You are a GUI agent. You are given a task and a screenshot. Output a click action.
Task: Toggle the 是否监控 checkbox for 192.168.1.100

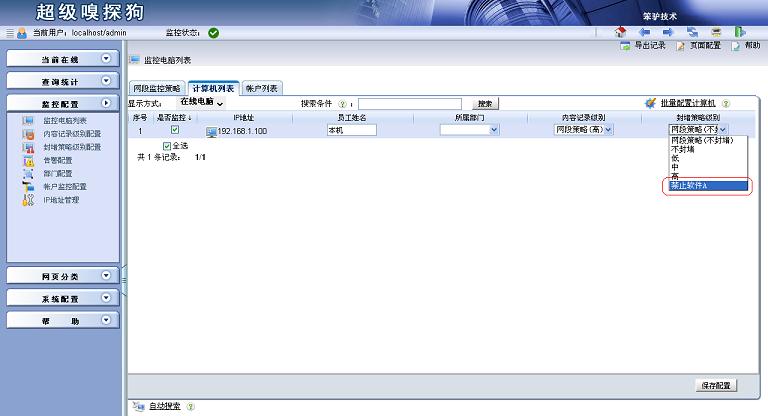click(175, 129)
